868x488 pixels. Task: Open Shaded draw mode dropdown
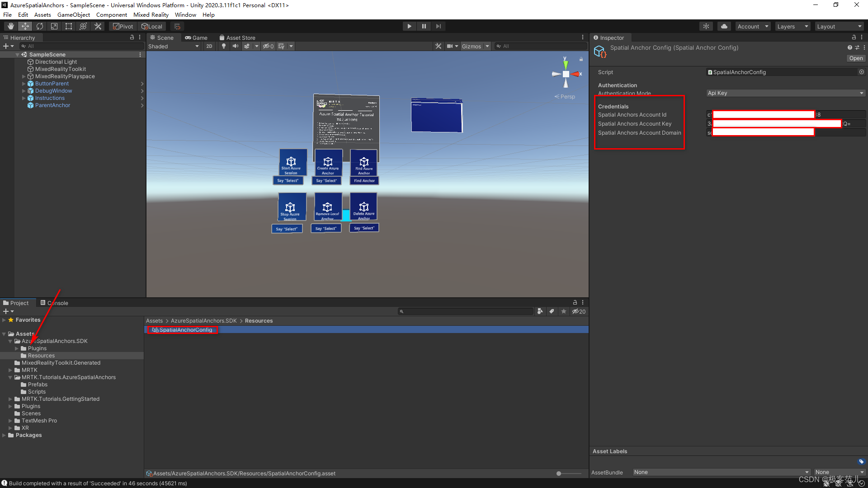point(174,46)
